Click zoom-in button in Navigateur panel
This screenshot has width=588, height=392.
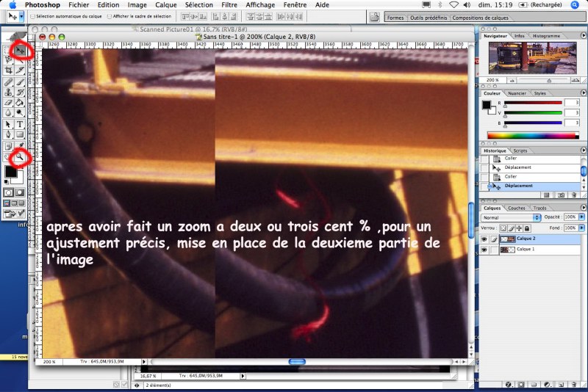pyautogui.click(x=575, y=80)
